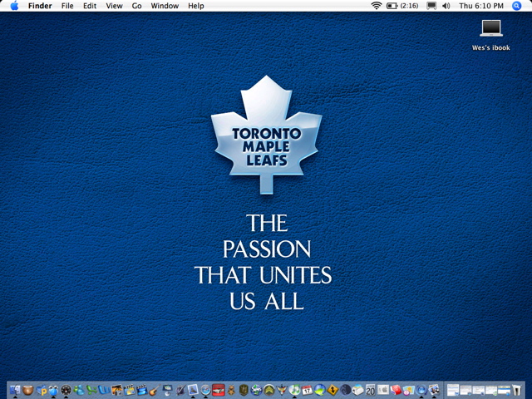Click the battery status showing 2:16
This screenshot has width=532, height=399.
pyautogui.click(x=402, y=6)
